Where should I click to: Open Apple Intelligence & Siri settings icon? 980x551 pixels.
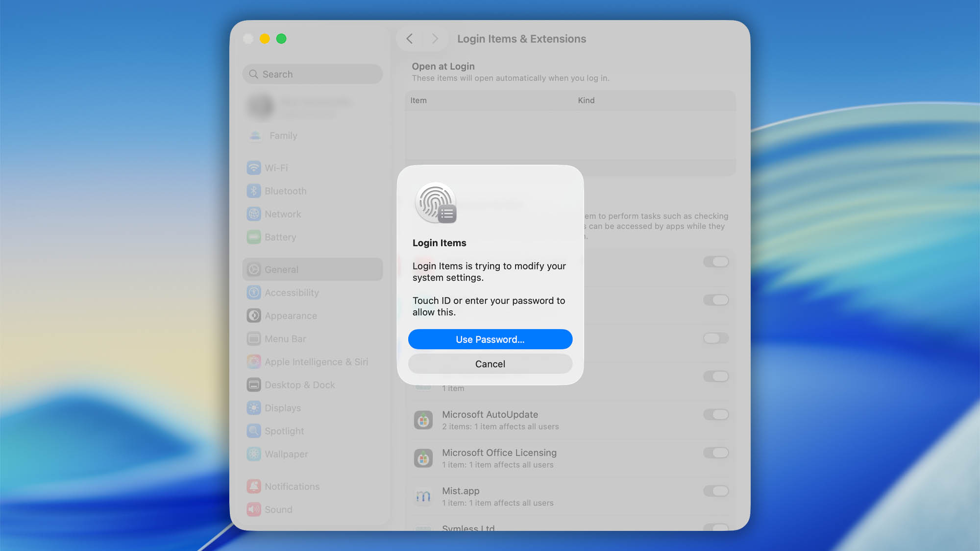pyautogui.click(x=254, y=361)
